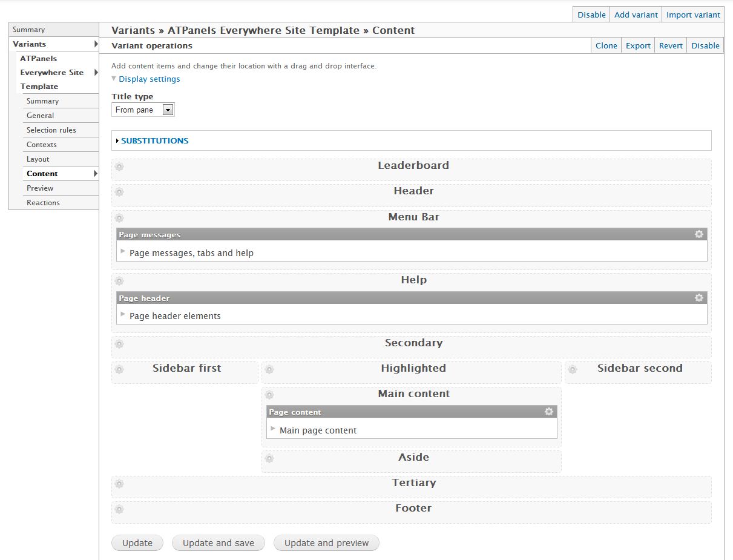Open the Menu Bar region gear menu
Viewport: 733px width, 560px height.
point(119,218)
